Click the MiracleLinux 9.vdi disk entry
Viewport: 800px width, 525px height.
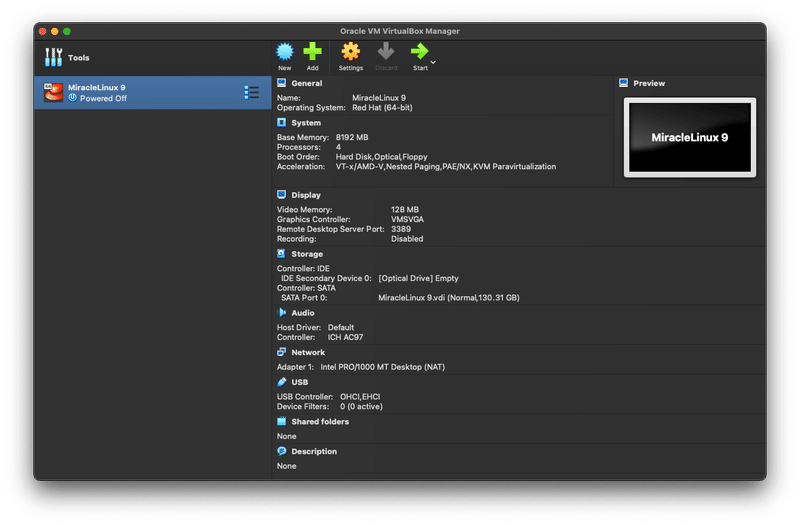448,297
